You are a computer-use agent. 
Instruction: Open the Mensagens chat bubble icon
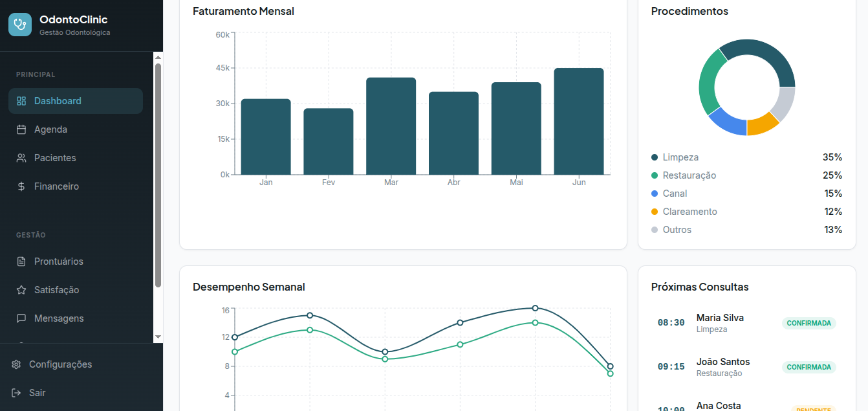tap(21, 318)
